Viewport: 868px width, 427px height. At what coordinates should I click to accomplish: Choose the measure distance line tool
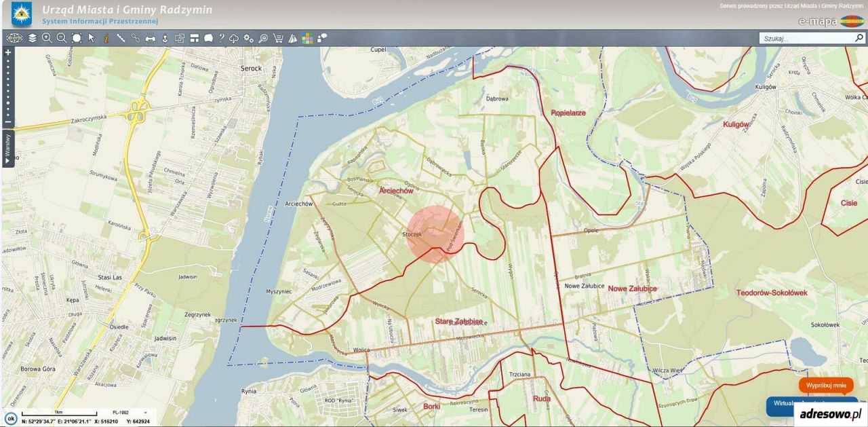pos(121,38)
